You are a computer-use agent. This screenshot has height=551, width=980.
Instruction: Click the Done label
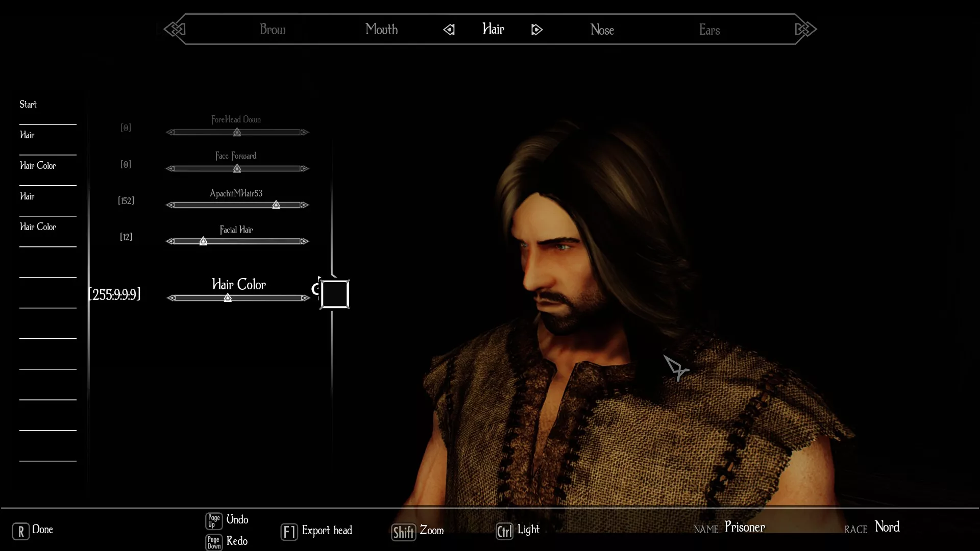coord(42,529)
